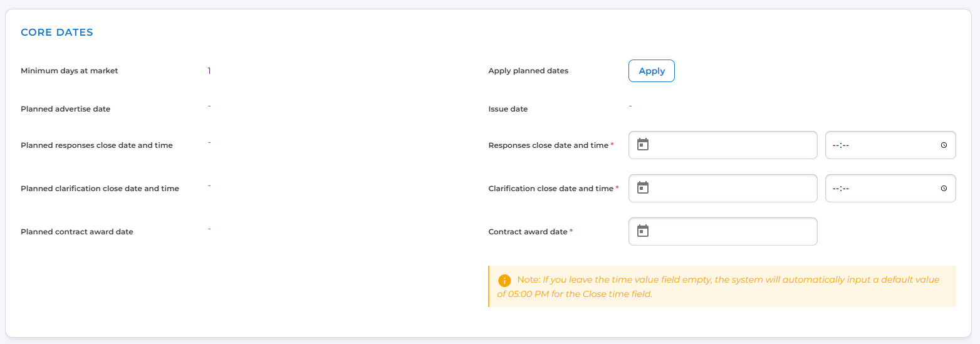The height and width of the screenshot is (344, 980).
Task: Click the Responses close time --:-- placeholder
Action: [840, 145]
